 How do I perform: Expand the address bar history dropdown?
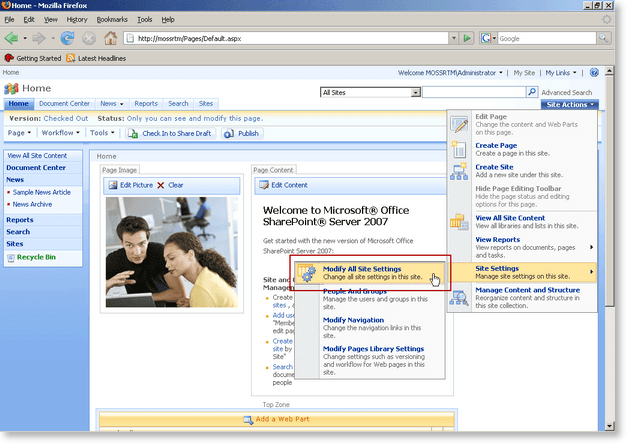click(453, 38)
